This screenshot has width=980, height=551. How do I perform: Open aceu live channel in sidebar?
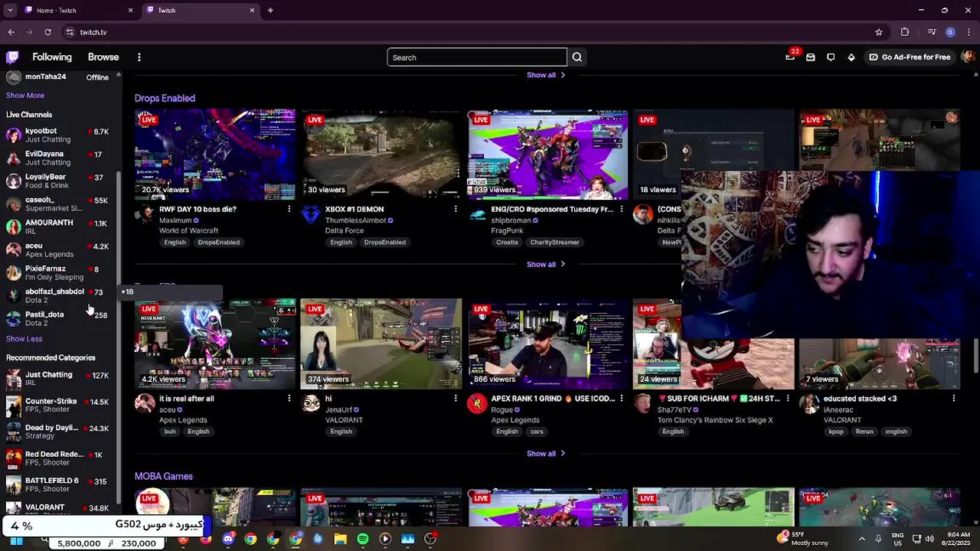pos(58,249)
